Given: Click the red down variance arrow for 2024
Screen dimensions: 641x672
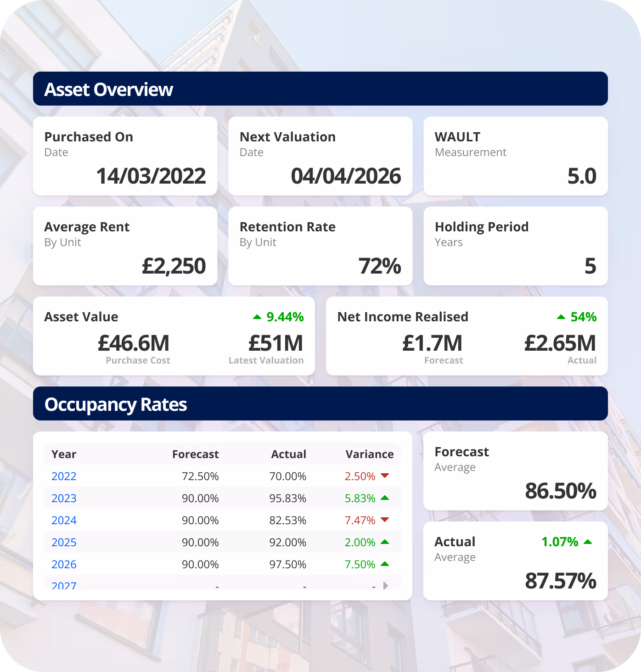Looking at the screenshot, I should click(x=386, y=520).
